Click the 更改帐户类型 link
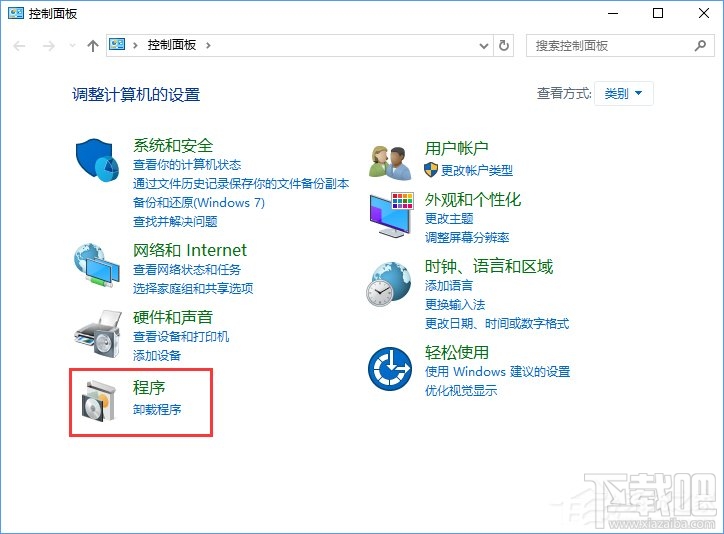Screen dimensions: 724x534 (x=477, y=170)
